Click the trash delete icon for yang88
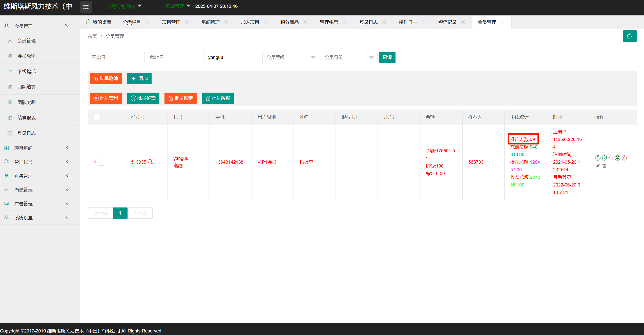Image resolution: width=644 pixels, height=335 pixels. (x=604, y=166)
